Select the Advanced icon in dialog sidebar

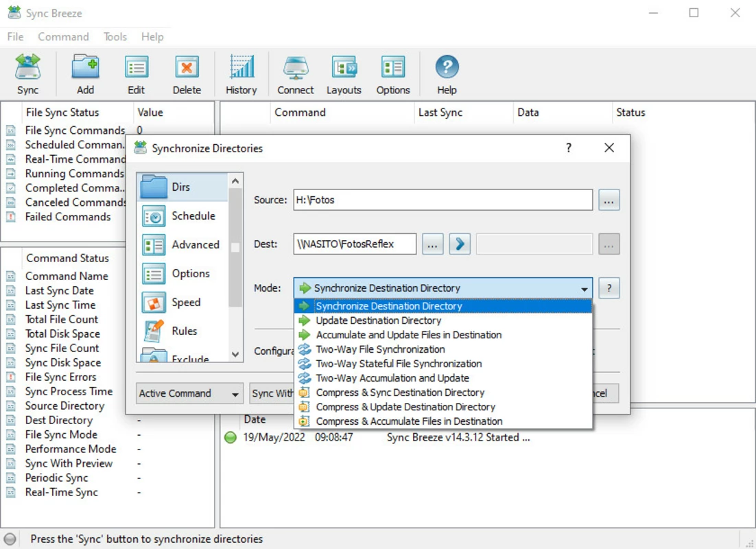[154, 245]
